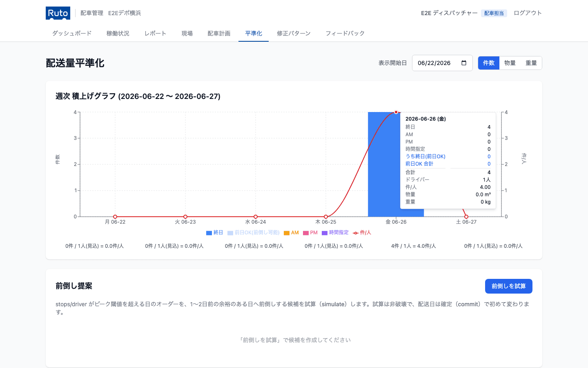The height and width of the screenshot is (368, 588).
Task: Click the line peak point on 06-26
Action: tap(396, 112)
